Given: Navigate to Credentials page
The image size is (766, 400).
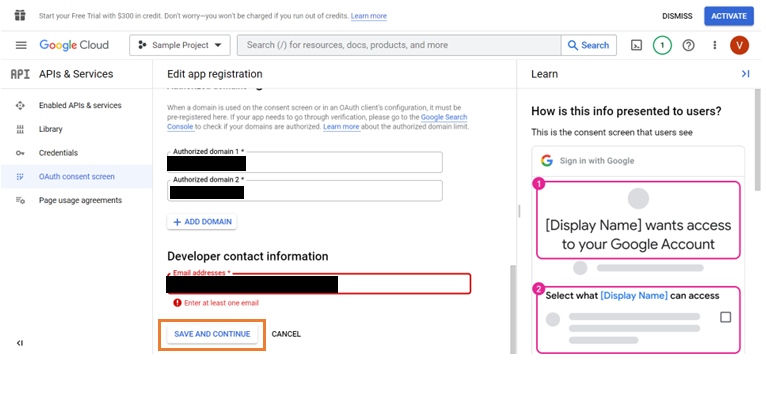Looking at the screenshot, I should [58, 153].
